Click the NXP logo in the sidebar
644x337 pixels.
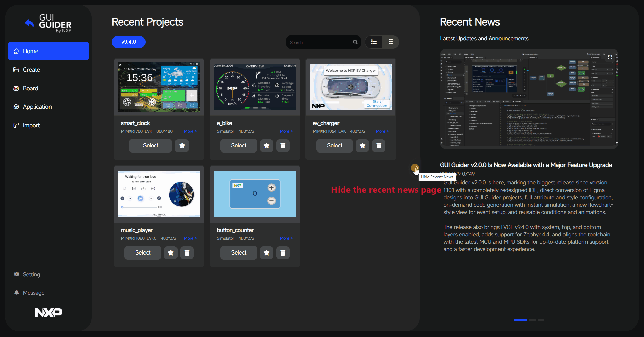(49, 313)
